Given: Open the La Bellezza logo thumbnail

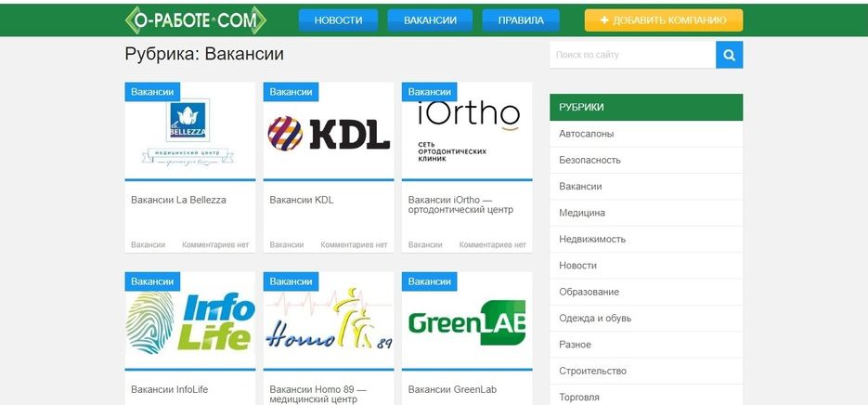Looking at the screenshot, I should pyautogui.click(x=190, y=131).
